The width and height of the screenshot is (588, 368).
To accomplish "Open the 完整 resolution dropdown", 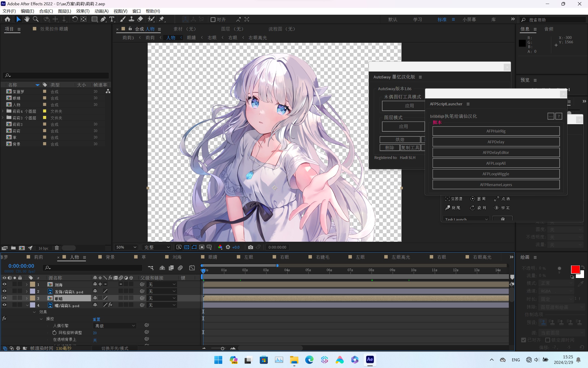I will 157,247.
